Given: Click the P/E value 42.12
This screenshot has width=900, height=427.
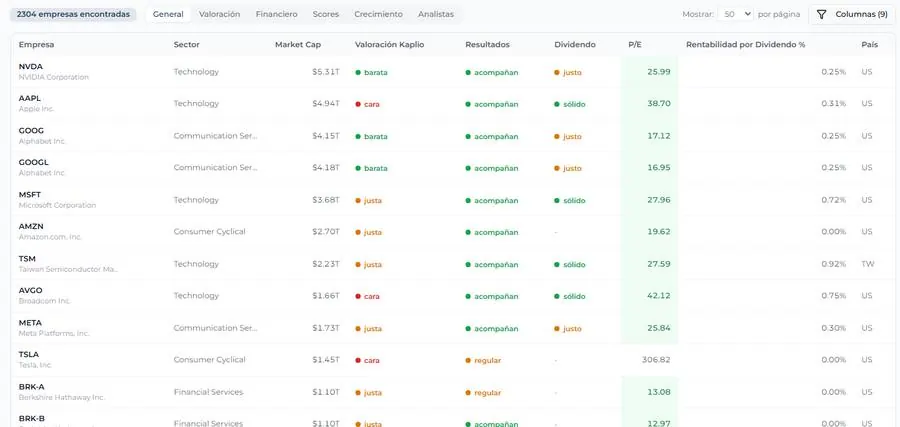Looking at the screenshot, I should [x=658, y=296].
